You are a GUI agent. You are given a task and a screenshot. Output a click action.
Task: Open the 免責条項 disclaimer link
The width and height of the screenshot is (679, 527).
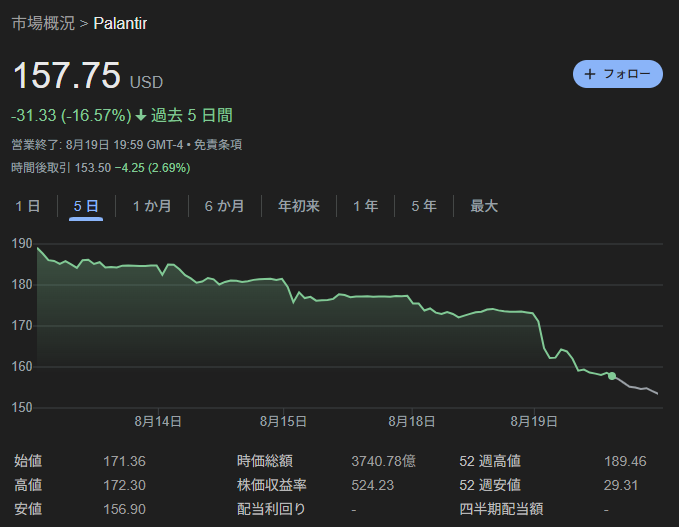pyautogui.click(x=217, y=145)
